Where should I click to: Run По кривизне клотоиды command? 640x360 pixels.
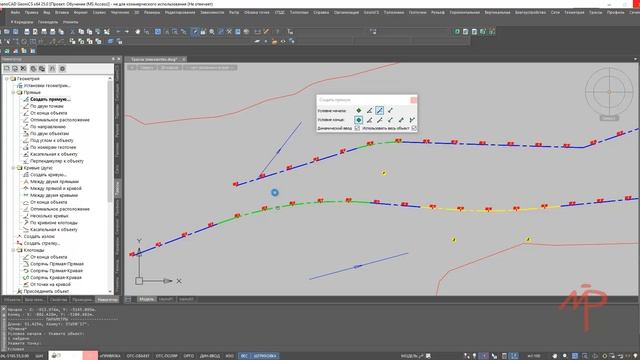[x=53, y=223]
